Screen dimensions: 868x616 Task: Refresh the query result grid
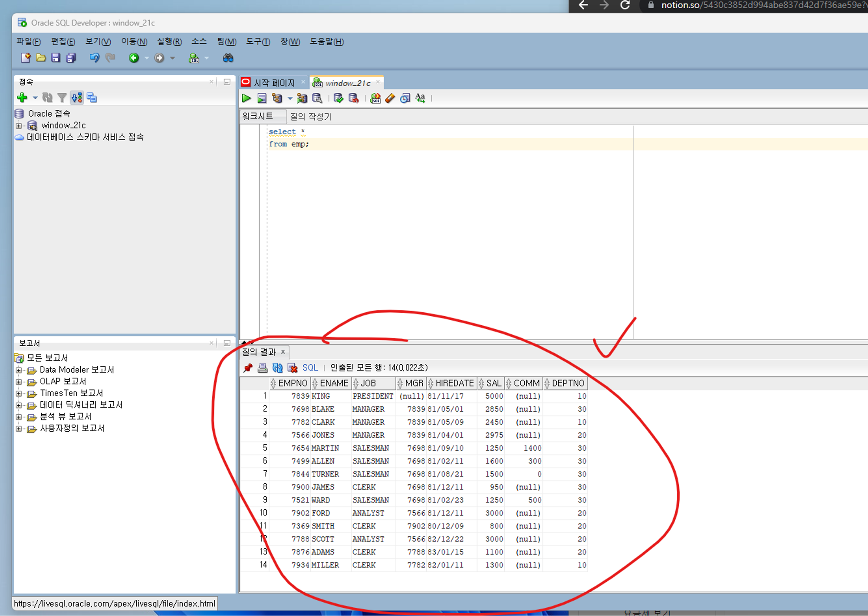pos(277,368)
